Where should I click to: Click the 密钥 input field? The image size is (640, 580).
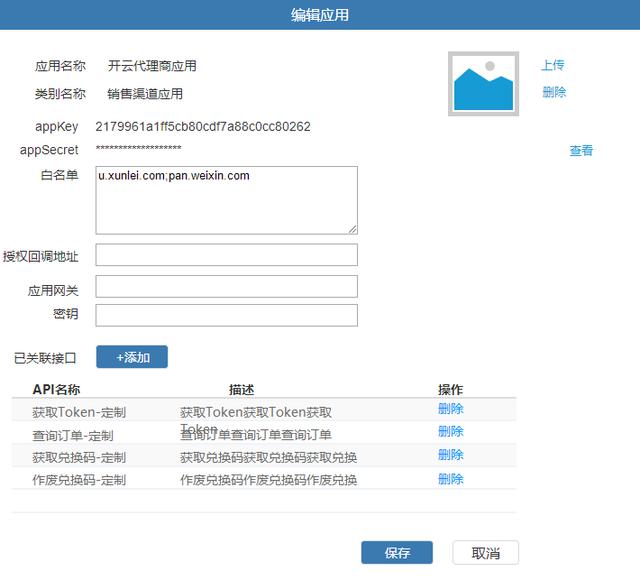(x=227, y=315)
